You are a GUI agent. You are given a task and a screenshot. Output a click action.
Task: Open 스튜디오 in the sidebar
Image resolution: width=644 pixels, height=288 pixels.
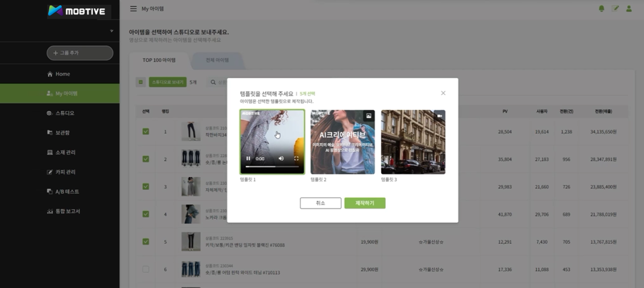64,113
